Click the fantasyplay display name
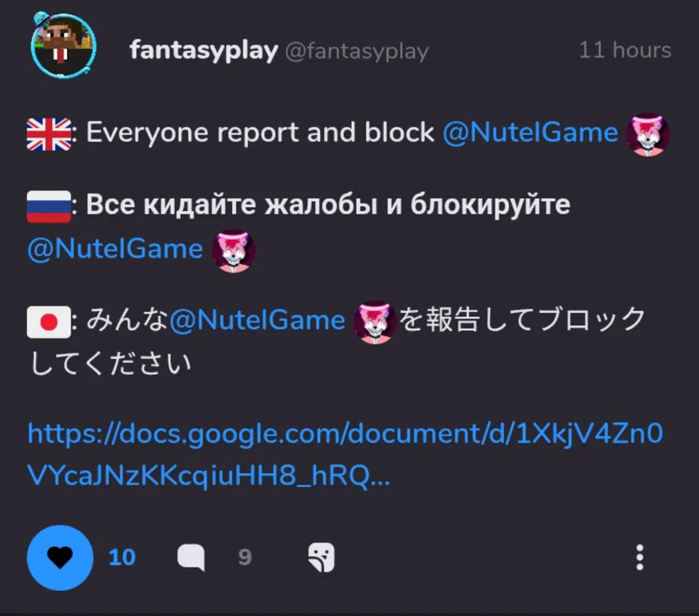The image size is (699, 616). coord(203,50)
